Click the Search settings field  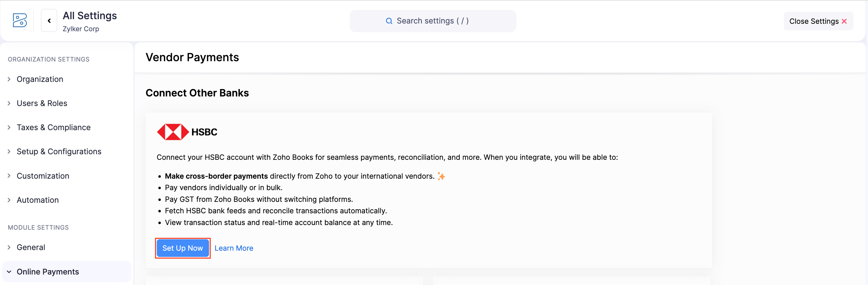pyautogui.click(x=433, y=21)
